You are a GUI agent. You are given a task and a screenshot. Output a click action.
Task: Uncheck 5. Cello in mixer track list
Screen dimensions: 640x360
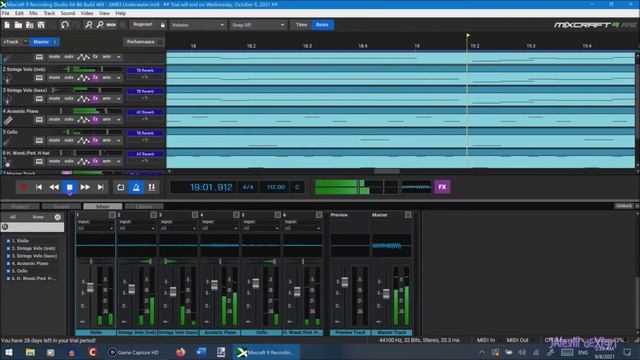8,271
